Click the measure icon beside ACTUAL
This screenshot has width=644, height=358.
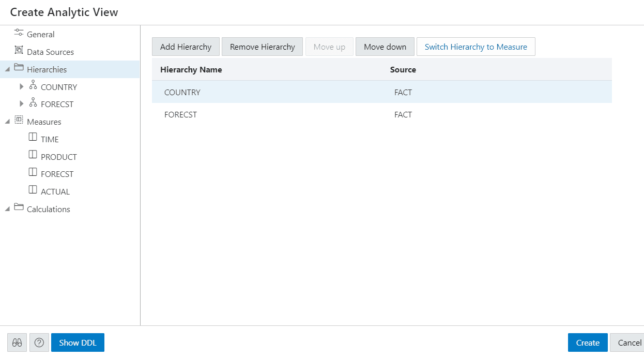pyautogui.click(x=33, y=189)
